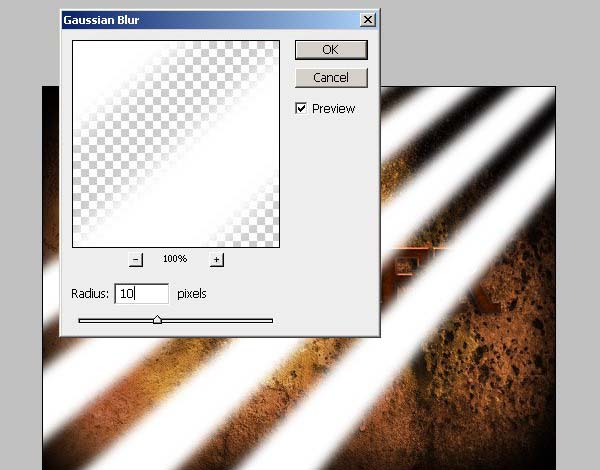Click the "Radius:" label
This screenshot has width=600, height=470.
90,294
